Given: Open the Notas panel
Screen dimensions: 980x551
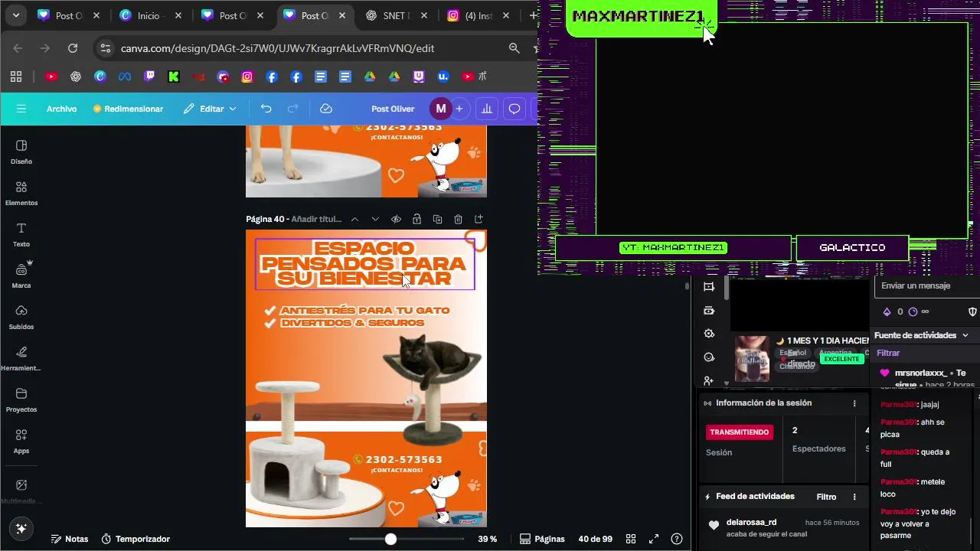Looking at the screenshot, I should click(69, 539).
